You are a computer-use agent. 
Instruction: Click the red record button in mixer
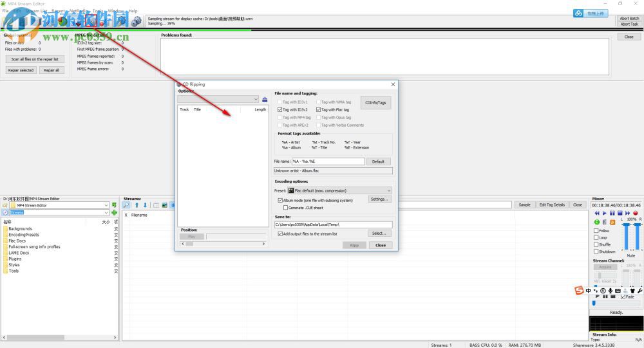click(x=636, y=213)
